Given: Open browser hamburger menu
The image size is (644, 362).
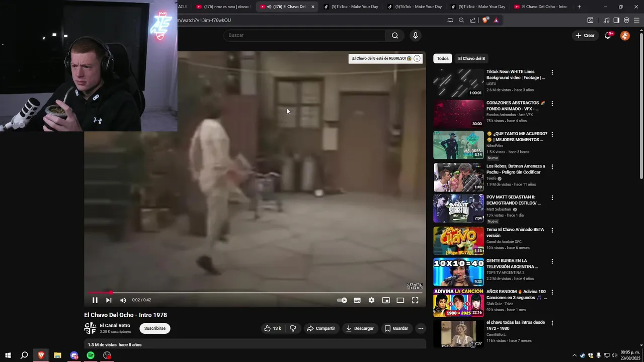Looking at the screenshot, I should point(637,20).
